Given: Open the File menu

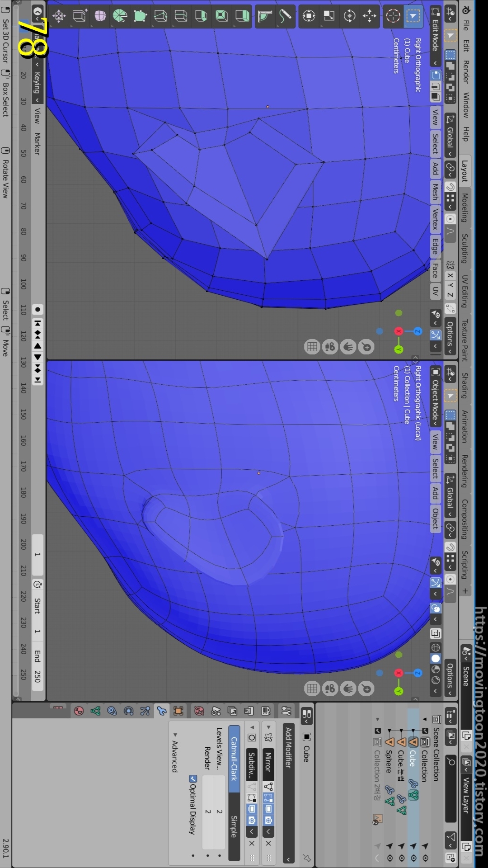Looking at the screenshot, I should point(465,25).
